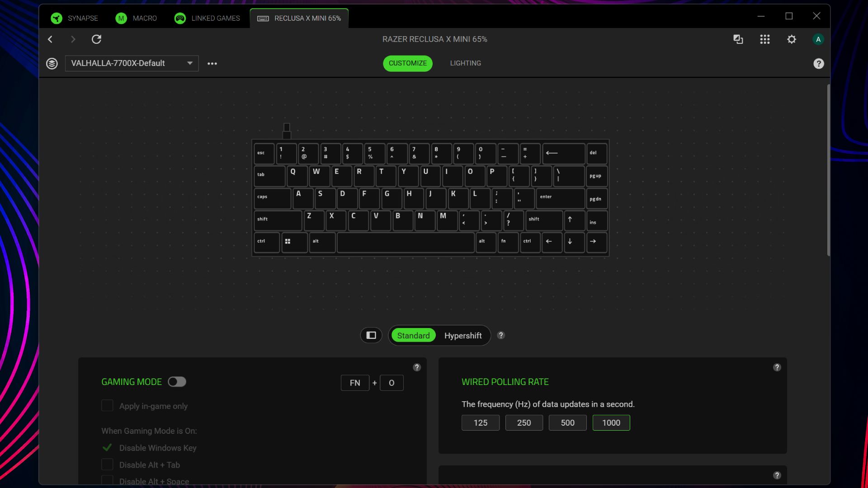The image size is (868, 488).
Task: Select the fn key on keyboard layout
Action: [508, 242]
